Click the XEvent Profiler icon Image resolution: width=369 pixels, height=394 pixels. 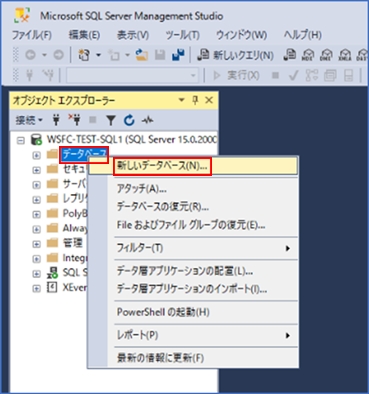tap(52, 288)
